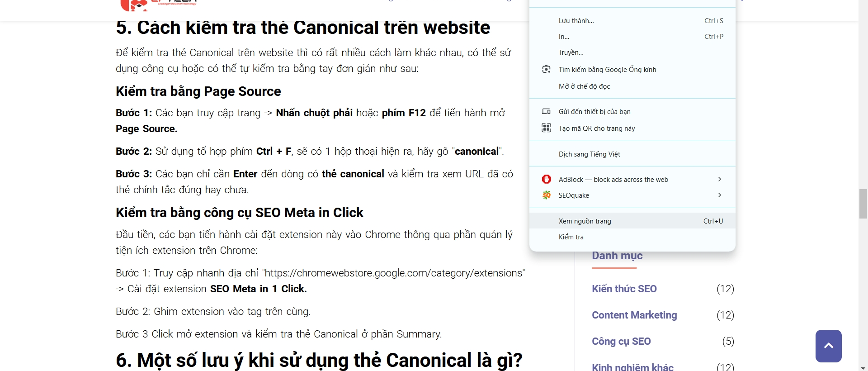Click the QR code icon
Viewport: 868px width, 371px height.
(546, 128)
